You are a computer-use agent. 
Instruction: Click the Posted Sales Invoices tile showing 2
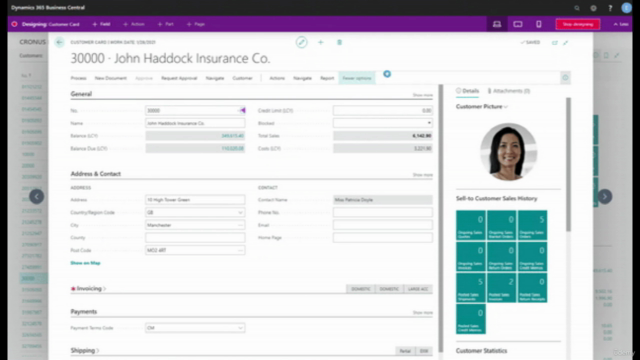click(x=502, y=288)
